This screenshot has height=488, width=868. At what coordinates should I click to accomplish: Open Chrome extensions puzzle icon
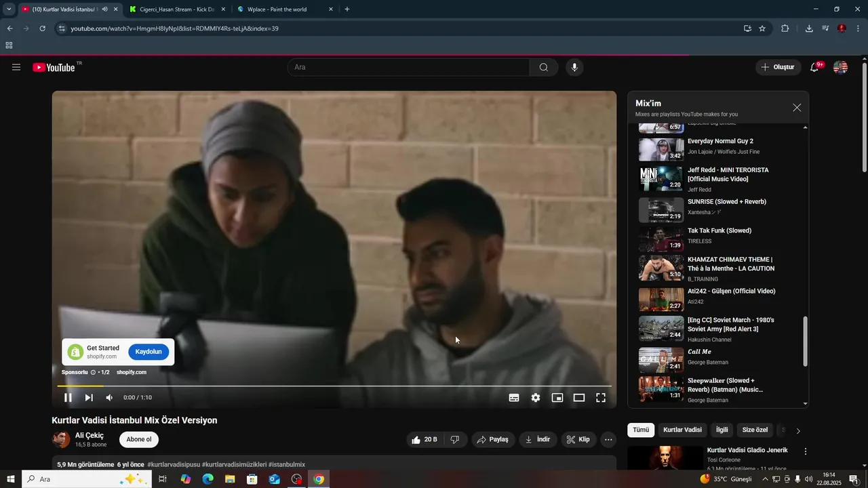(x=785, y=28)
